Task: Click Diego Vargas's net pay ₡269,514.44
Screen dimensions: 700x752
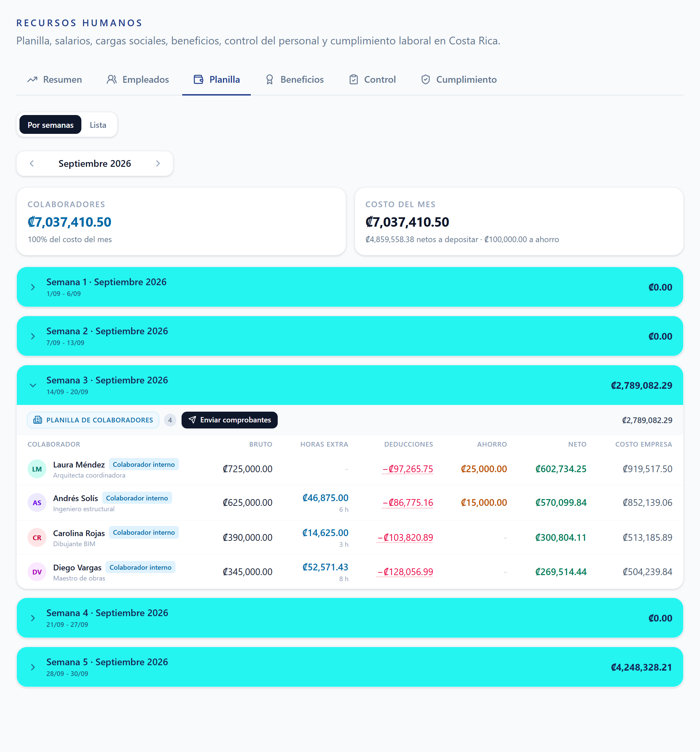Action: [561, 572]
